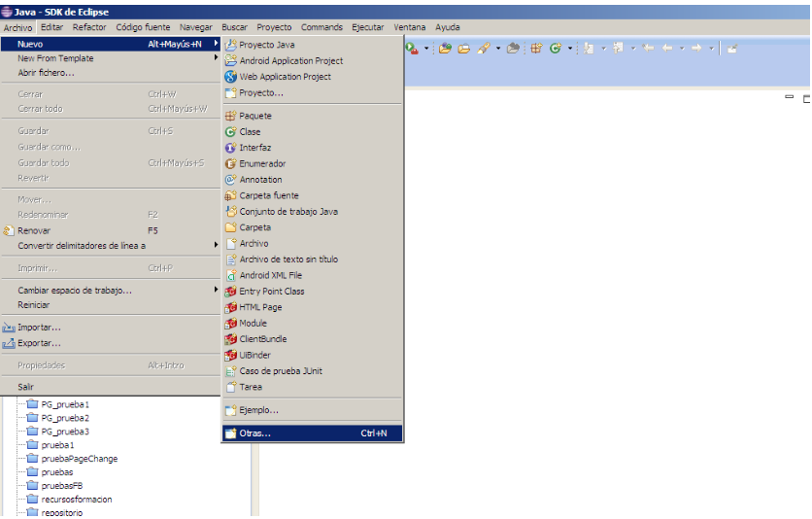This screenshot has height=519, width=812.
Task: Click the Exportar icon in Archivo menu
Action: pos(9,343)
